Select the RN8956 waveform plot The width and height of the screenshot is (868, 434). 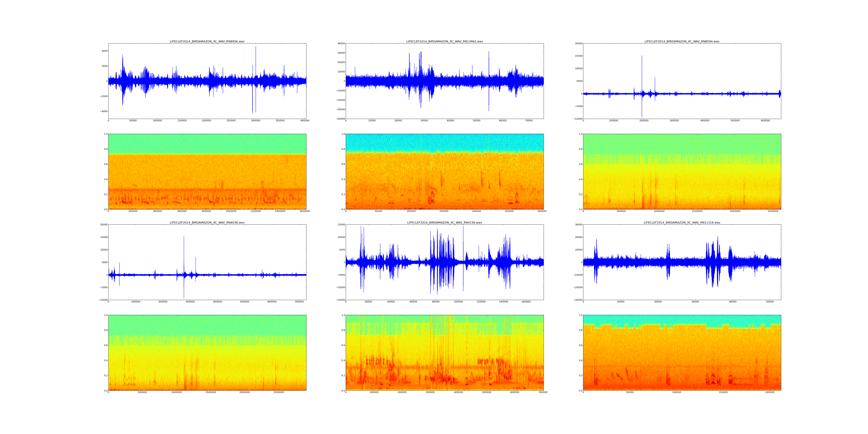(207, 81)
